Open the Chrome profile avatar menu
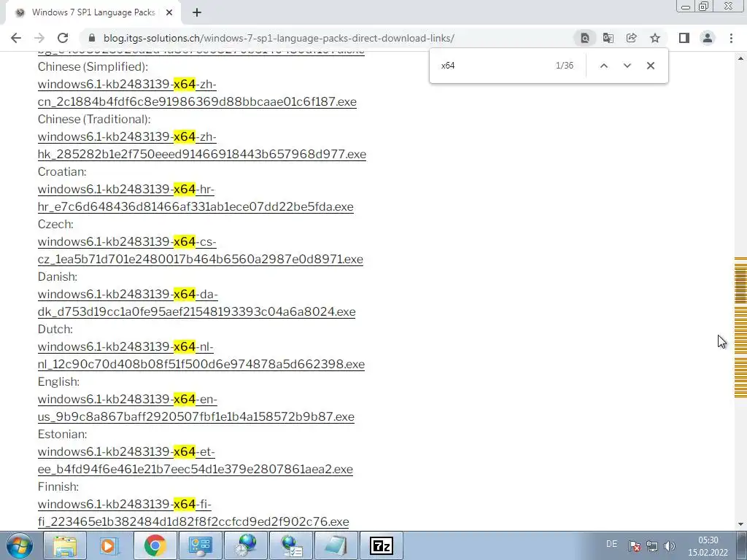 [x=708, y=38]
